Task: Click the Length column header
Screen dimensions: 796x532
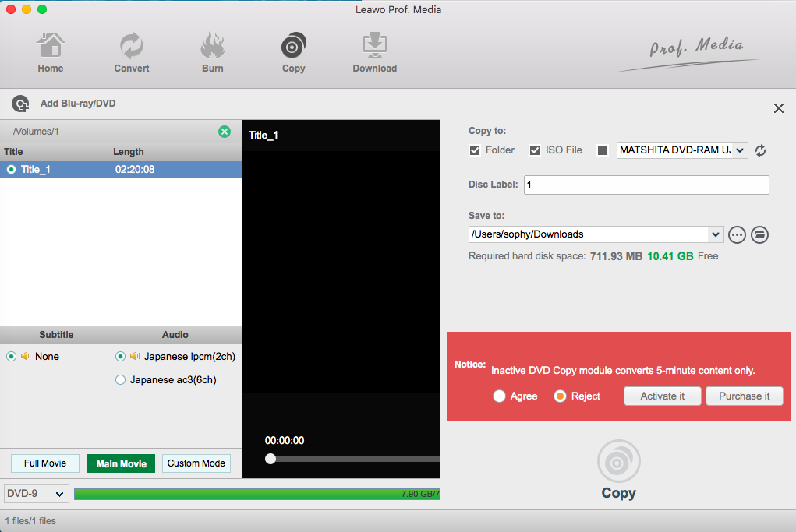Action: pyautogui.click(x=129, y=152)
